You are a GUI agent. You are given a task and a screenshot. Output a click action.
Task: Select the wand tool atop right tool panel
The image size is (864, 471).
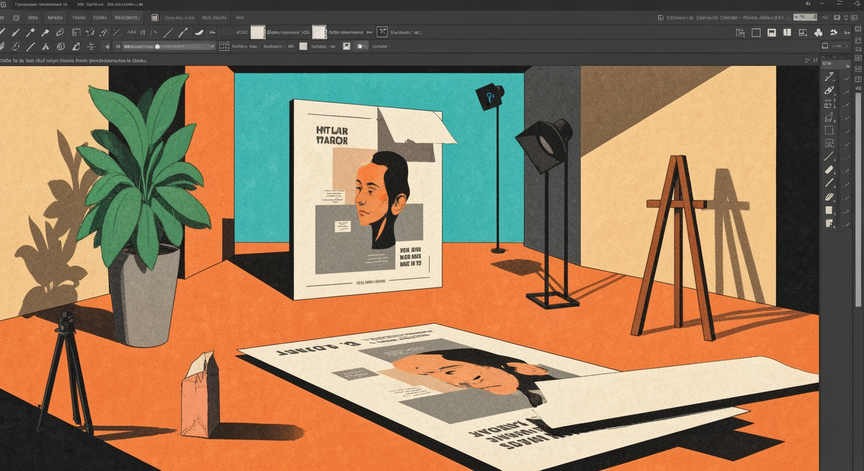pyautogui.click(x=829, y=77)
